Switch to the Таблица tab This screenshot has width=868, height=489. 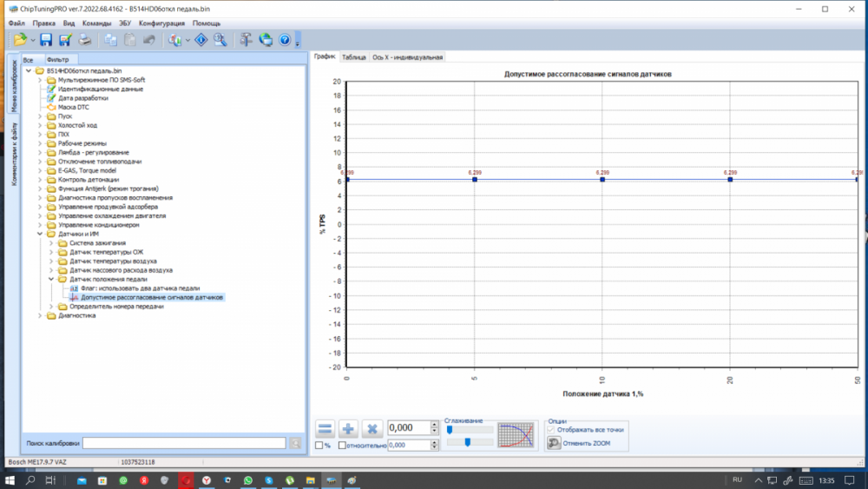(x=353, y=57)
